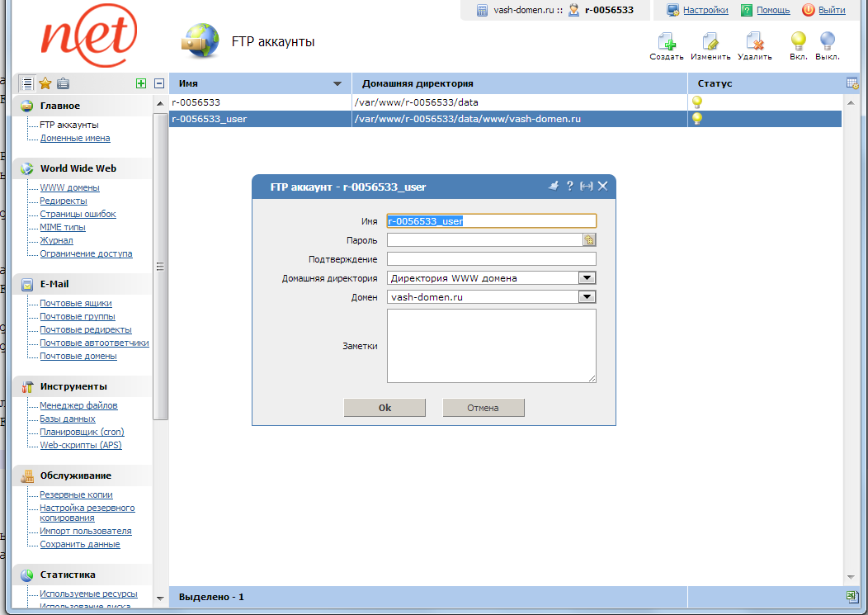This screenshot has width=868, height=615.
Task: Open the Домашняя директория dropdown
Action: point(587,278)
